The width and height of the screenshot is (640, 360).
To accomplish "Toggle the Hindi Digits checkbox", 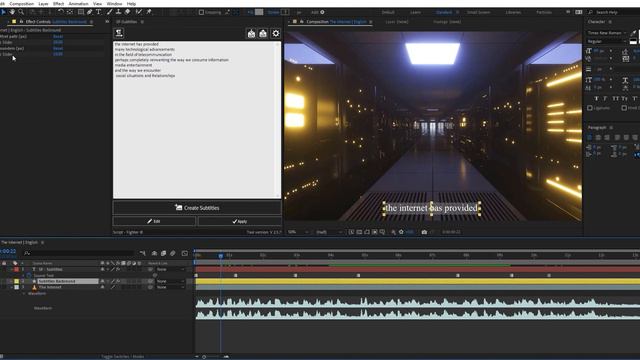I will (x=624, y=108).
